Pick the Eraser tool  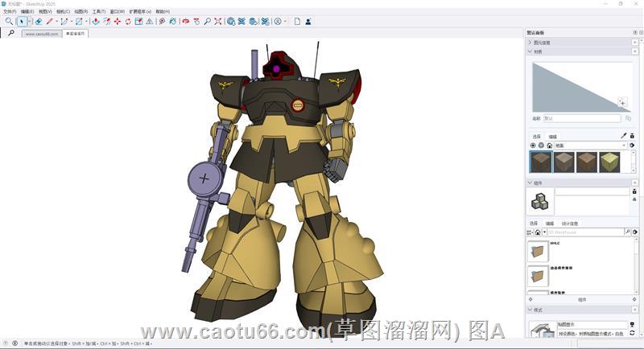click(x=38, y=22)
